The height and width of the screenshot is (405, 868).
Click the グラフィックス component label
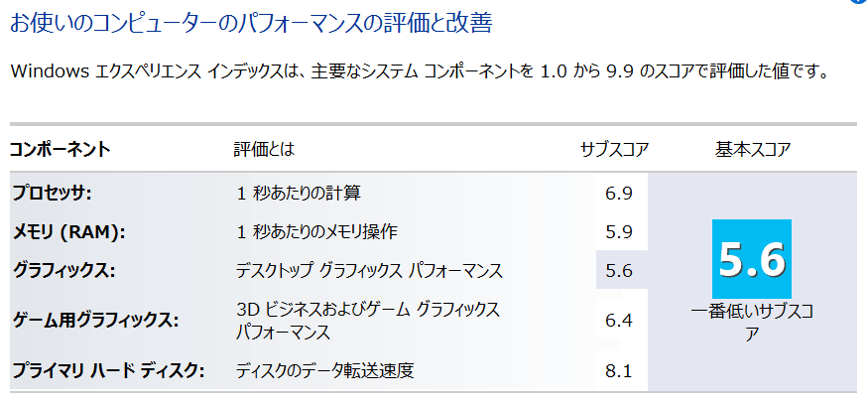(x=64, y=270)
